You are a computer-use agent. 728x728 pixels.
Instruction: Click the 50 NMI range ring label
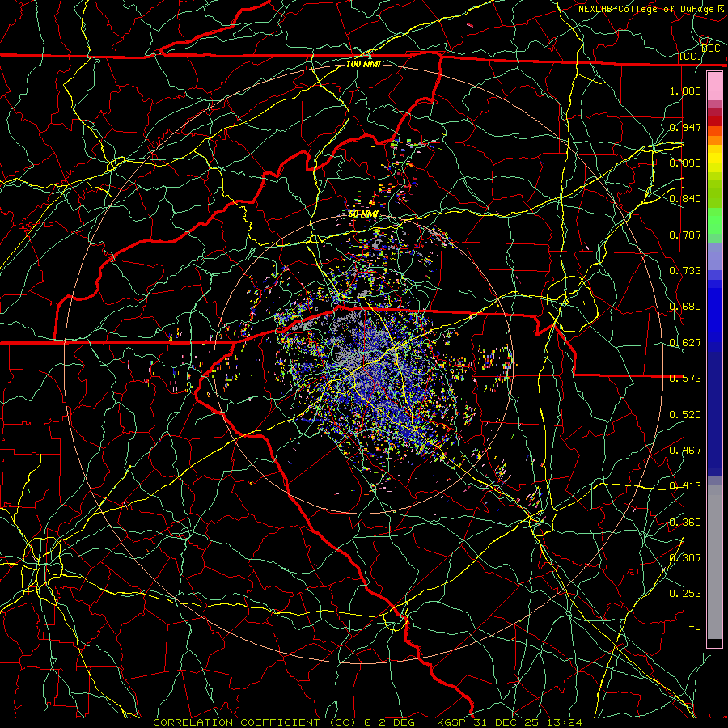coord(363,214)
